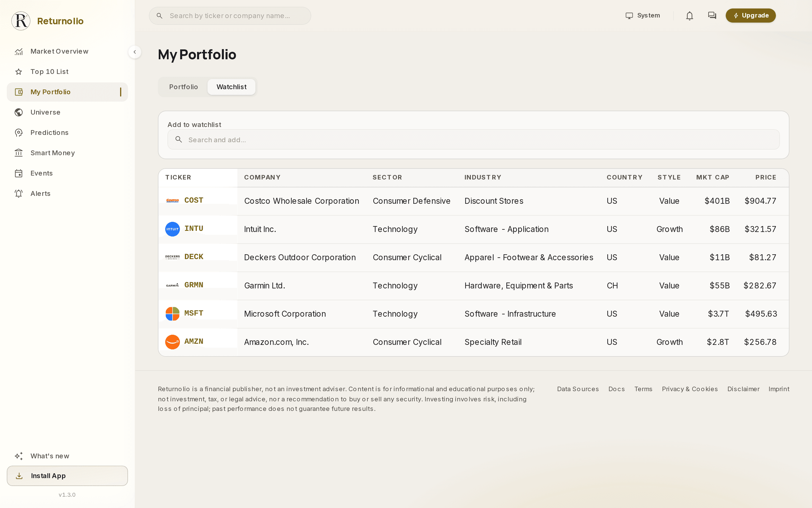Click the What's new sparkle icon

pos(19,456)
